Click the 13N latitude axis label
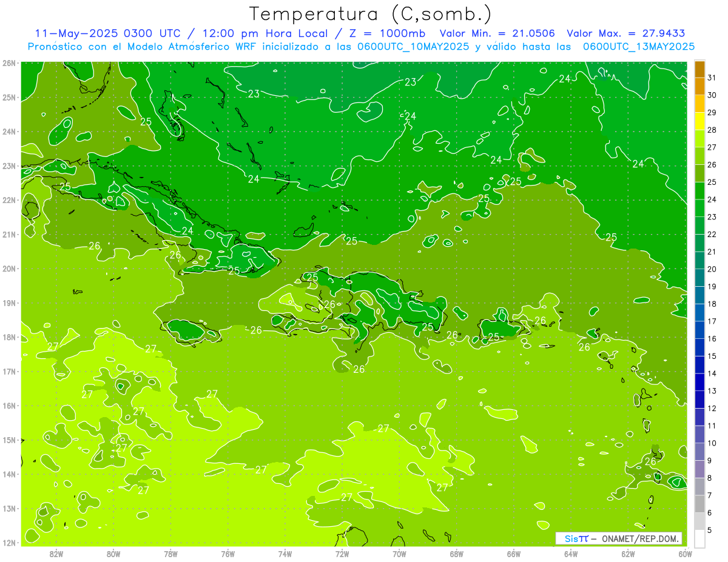The width and height of the screenshot is (728, 562). click(x=9, y=508)
